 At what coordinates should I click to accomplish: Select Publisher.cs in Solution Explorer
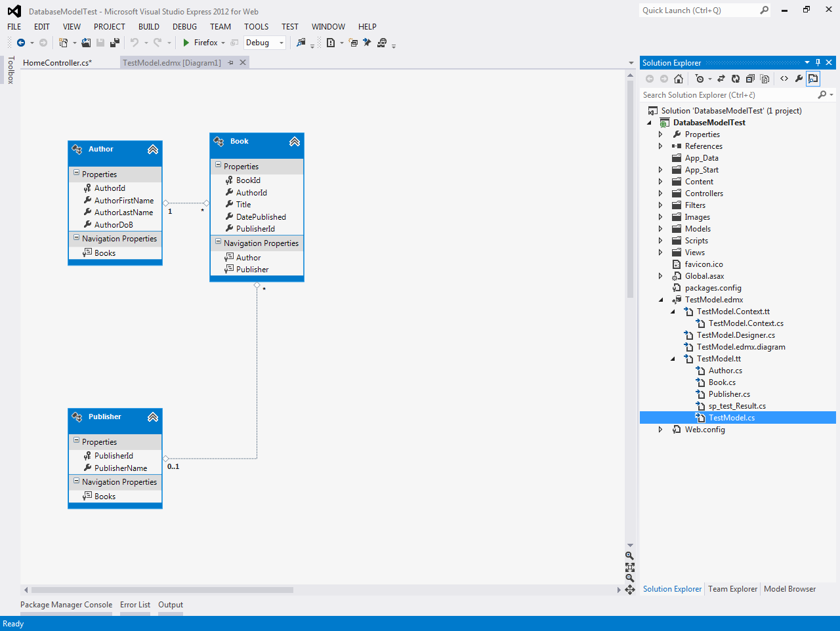pos(729,394)
